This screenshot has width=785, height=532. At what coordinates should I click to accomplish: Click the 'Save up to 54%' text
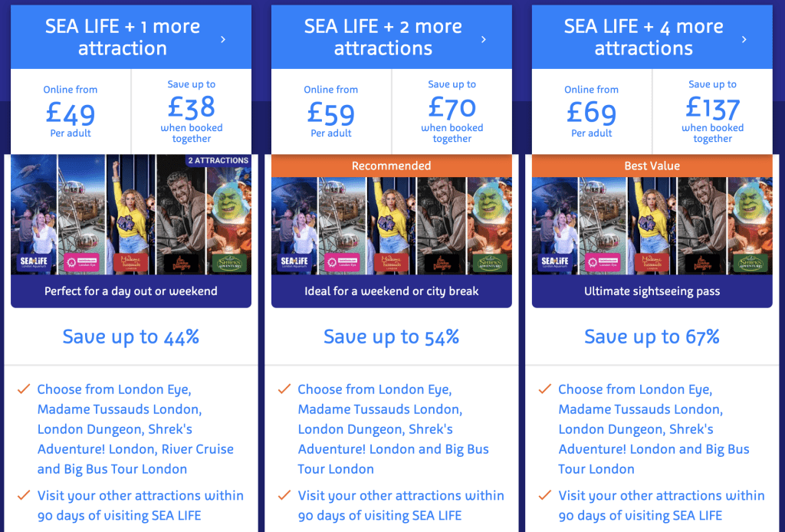[x=391, y=337]
